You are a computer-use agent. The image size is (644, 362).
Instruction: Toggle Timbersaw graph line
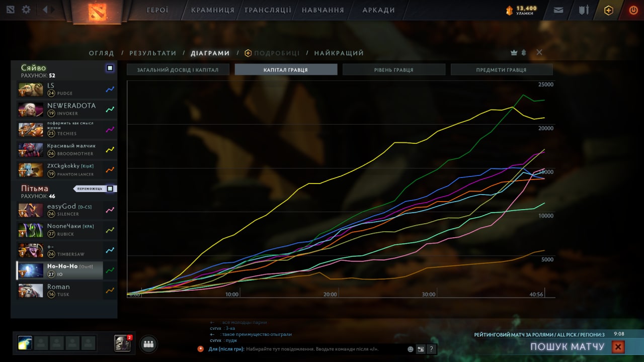click(x=110, y=250)
